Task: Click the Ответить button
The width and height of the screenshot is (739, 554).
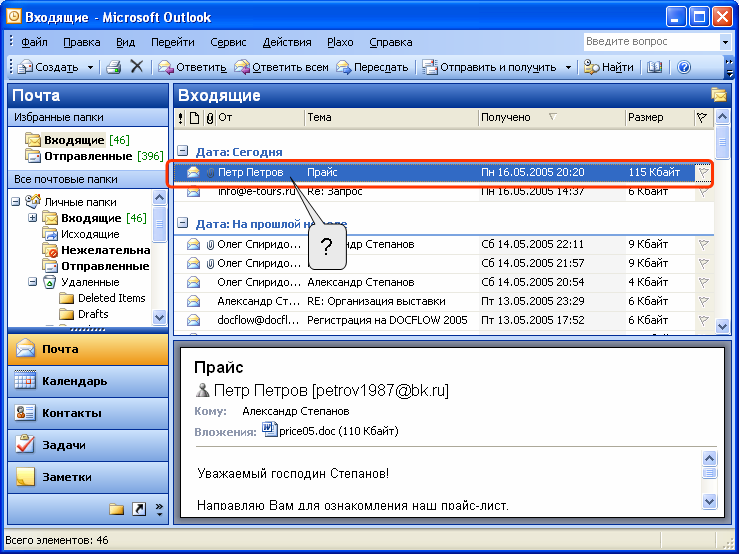Action: (x=192, y=67)
